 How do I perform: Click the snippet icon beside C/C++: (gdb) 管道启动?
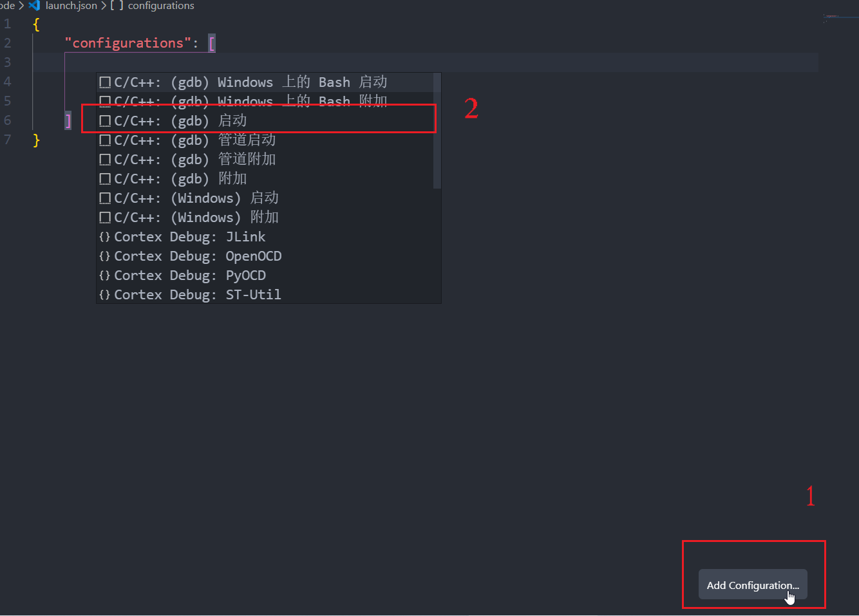pyautogui.click(x=105, y=140)
